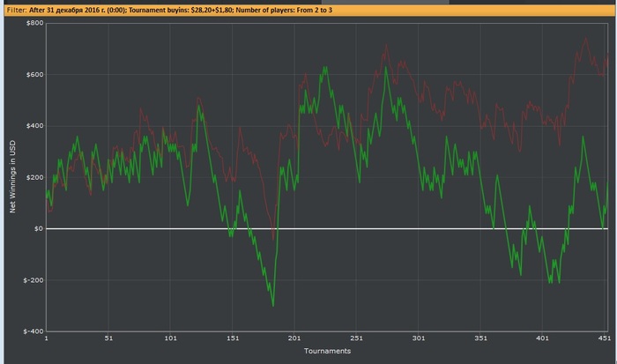Click the x-axis label 401
Viewport: 617px width, 364px height.
542,338
